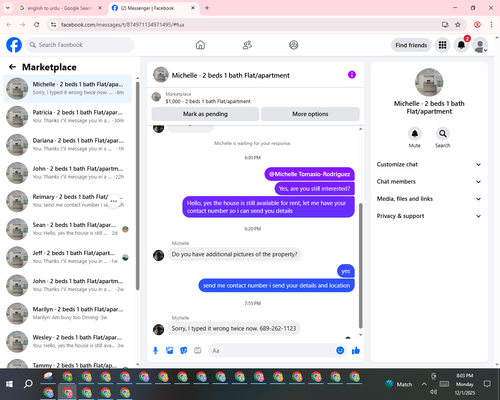Open the Facebook menu grid icon
This screenshot has width=500, height=400.
pyautogui.click(x=442, y=45)
